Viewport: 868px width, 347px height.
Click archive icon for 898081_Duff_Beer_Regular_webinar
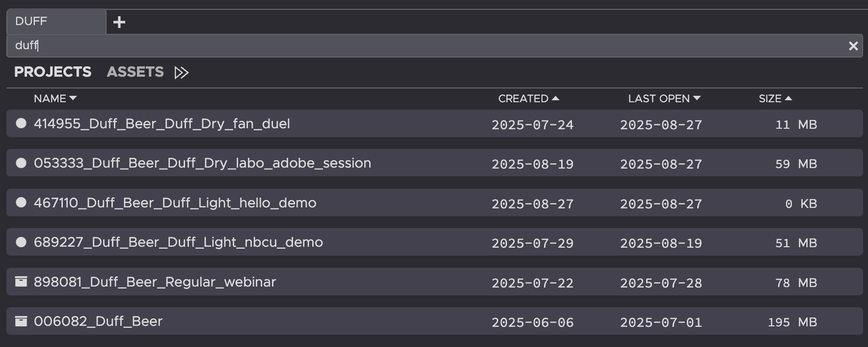point(21,282)
